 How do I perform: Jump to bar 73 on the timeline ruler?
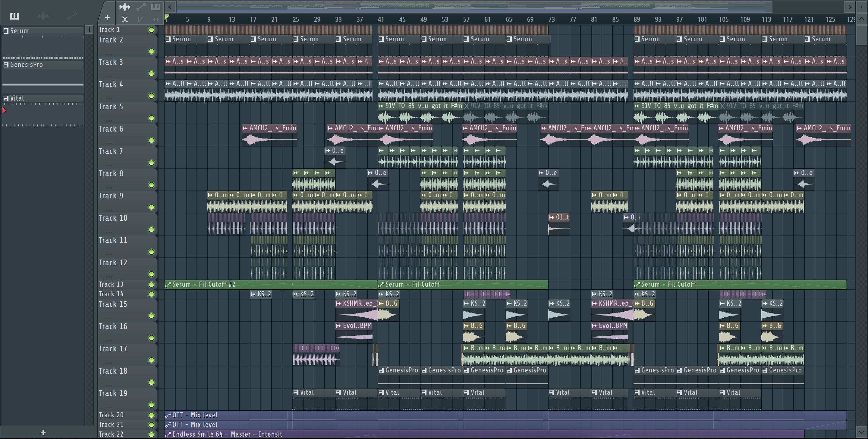[x=551, y=19]
